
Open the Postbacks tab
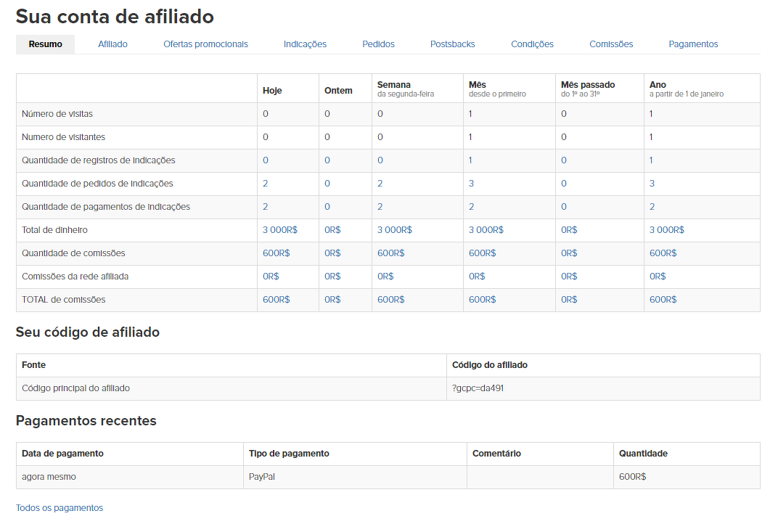[452, 44]
